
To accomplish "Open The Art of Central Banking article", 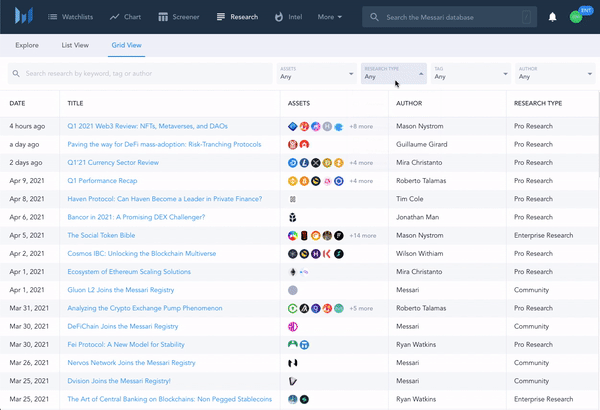I will [x=170, y=399].
